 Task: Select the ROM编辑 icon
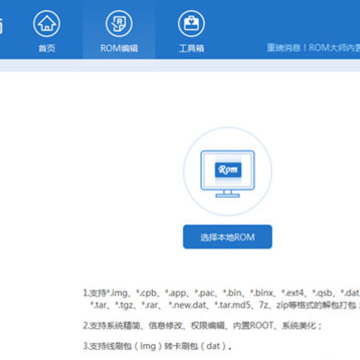click(x=119, y=24)
